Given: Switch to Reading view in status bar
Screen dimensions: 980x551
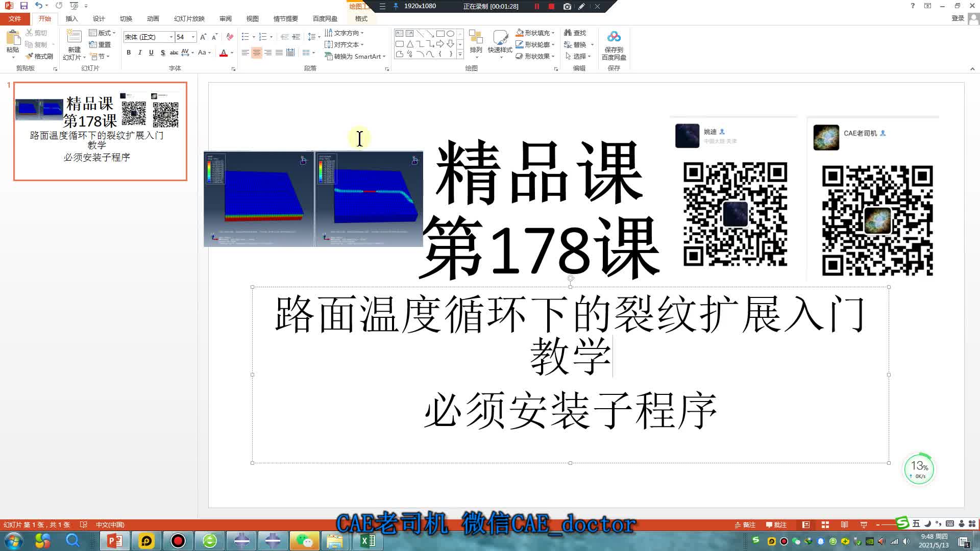Looking at the screenshot, I should coord(845,524).
